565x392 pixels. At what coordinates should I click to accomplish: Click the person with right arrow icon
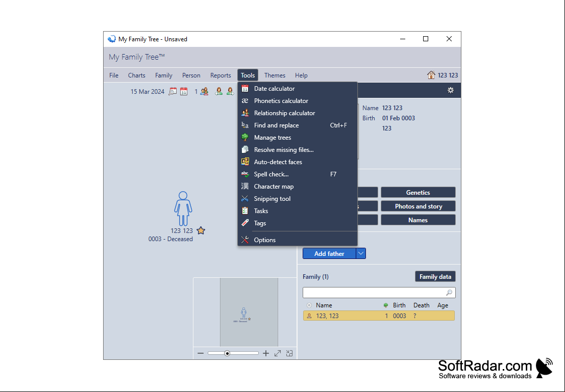(x=230, y=91)
